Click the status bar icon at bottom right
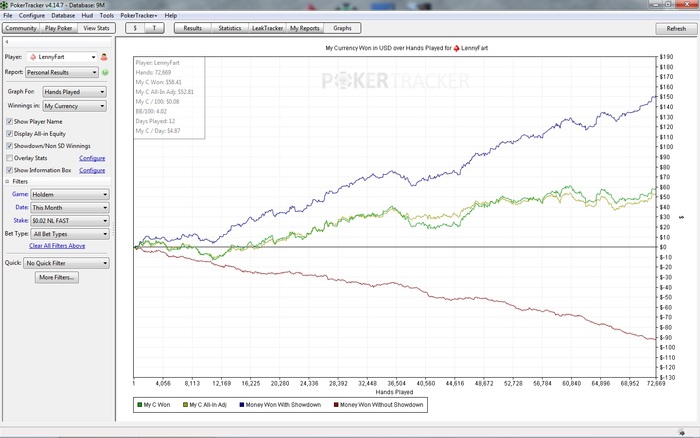Image resolution: width=700 pixels, height=438 pixels. pyautogui.click(x=681, y=432)
